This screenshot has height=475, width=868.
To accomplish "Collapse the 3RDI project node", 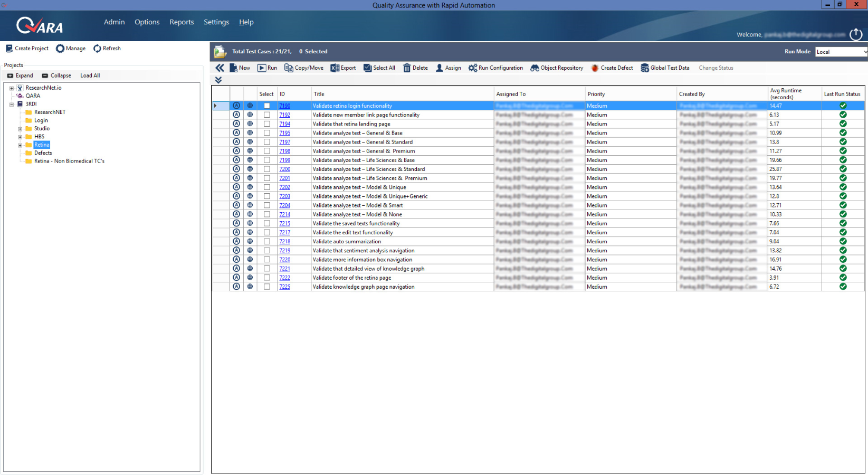I will pos(12,104).
